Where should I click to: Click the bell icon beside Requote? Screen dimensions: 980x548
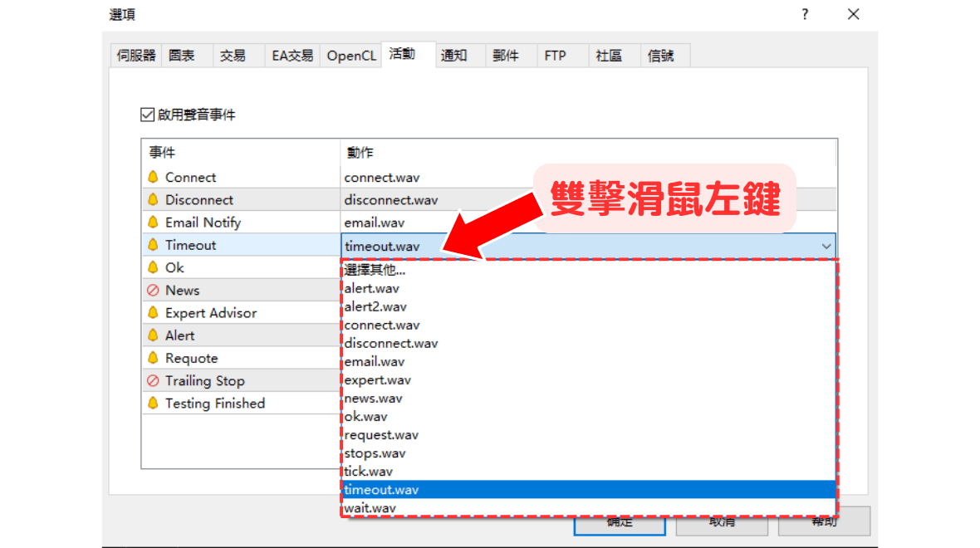153,358
